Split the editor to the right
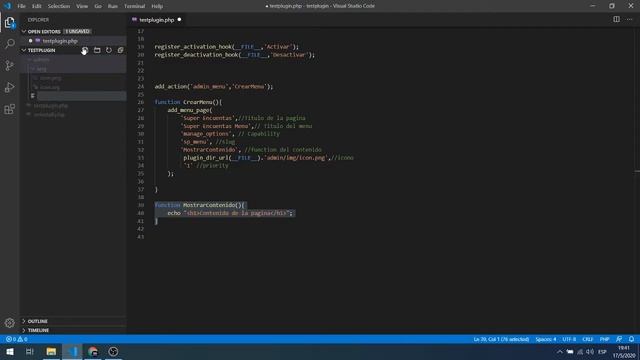 (616, 19)
